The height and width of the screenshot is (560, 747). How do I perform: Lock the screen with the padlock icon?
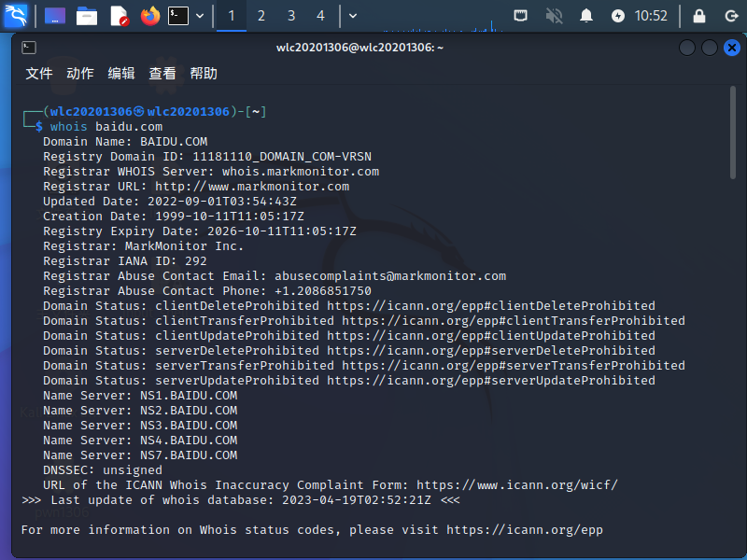(x=699, y=16)
